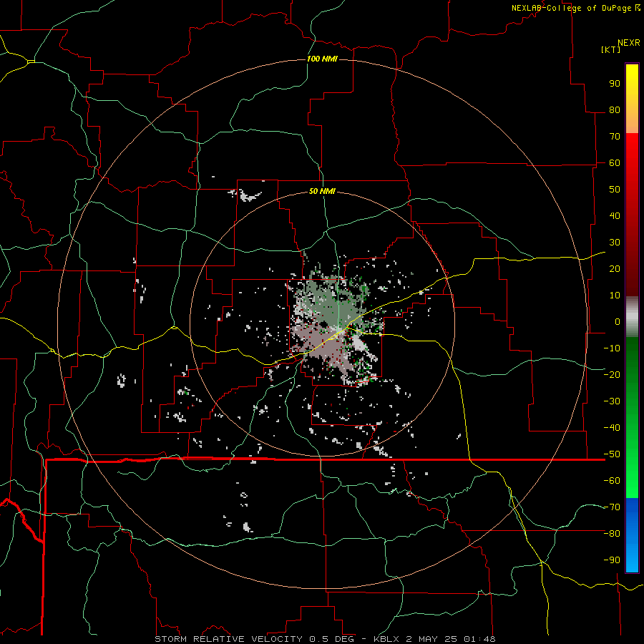Click the -90 kt value on the scale
The height and width of the screenshot is (644, 644).
[612, 560]
